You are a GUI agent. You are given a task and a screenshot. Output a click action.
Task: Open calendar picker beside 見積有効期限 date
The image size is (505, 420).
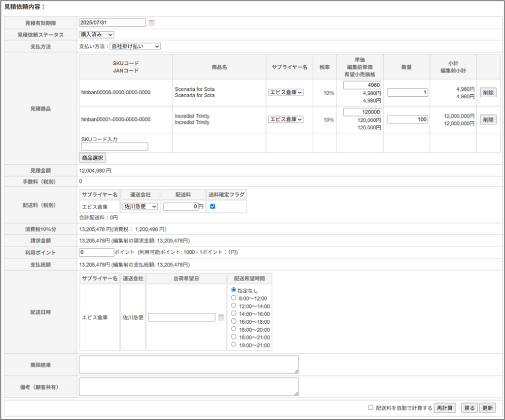[152, 23]
